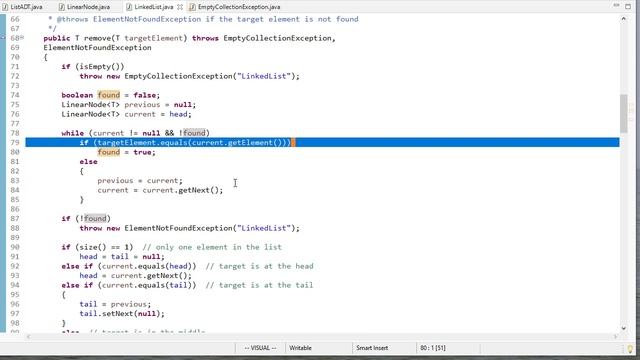
Task: Open the EmptyCollectionException.java tab
Action: [235, 7]
